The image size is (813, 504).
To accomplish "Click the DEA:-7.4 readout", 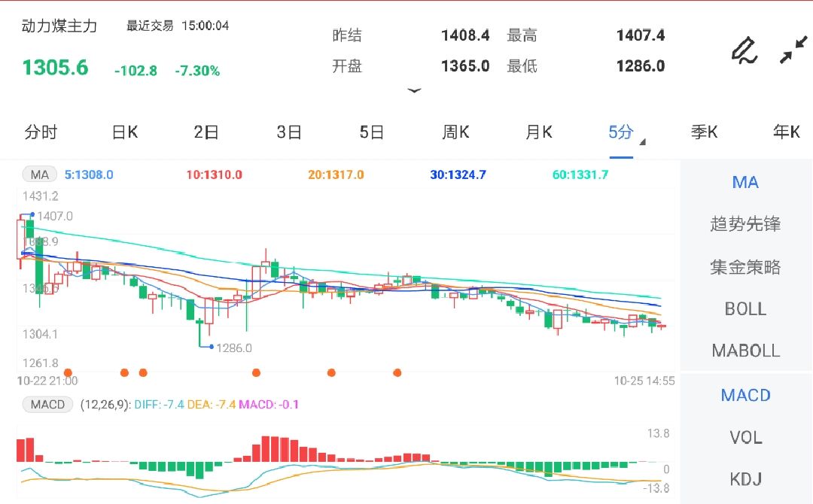I will pyautogui.click(x=212, y=405).
